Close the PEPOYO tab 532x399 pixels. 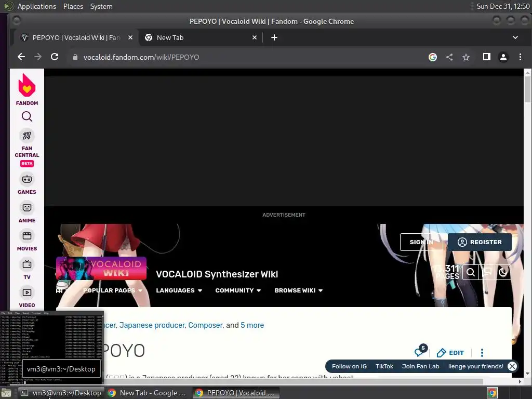(x=130, y=37)
